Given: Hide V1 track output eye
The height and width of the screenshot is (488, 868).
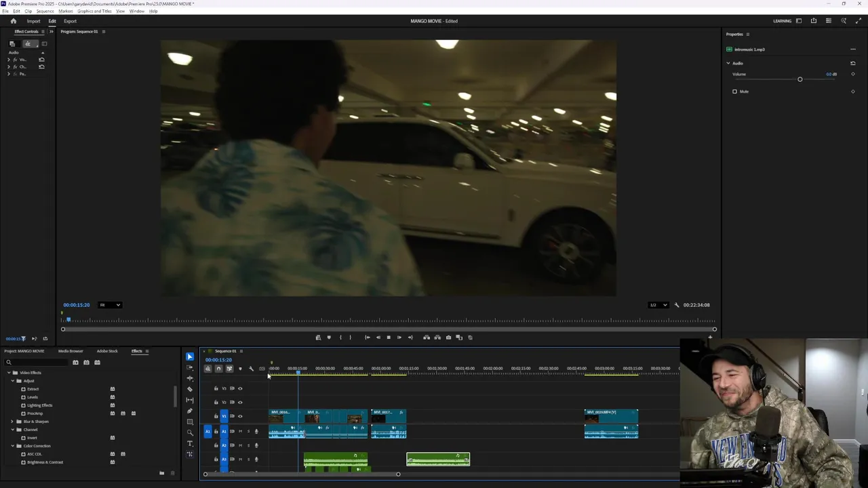Looking at the screenshot, I should (240, 416).
